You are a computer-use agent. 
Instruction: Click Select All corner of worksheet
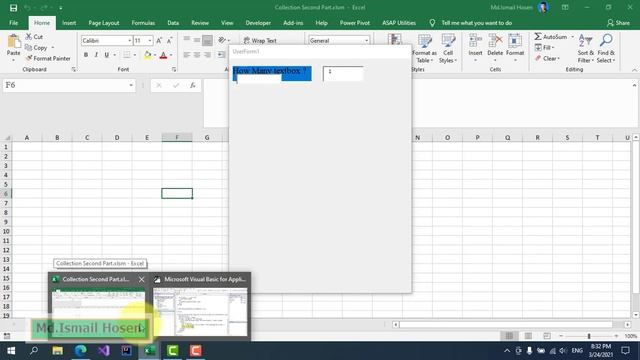pos(6,138)
